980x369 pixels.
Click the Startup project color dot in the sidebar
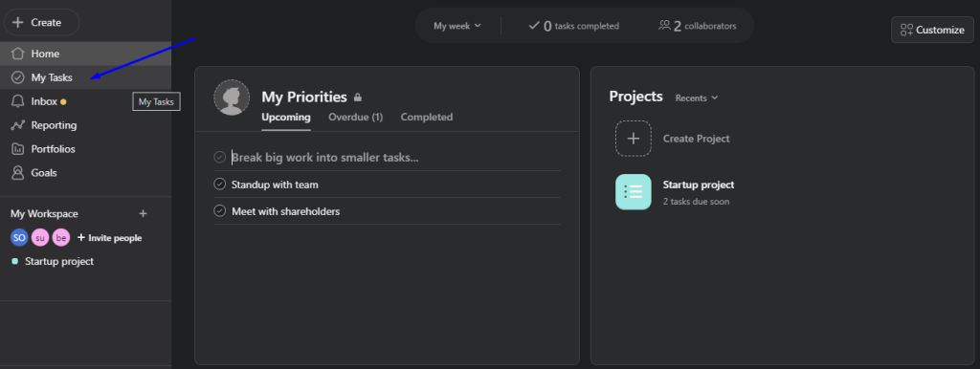click(x=15, y=261)
